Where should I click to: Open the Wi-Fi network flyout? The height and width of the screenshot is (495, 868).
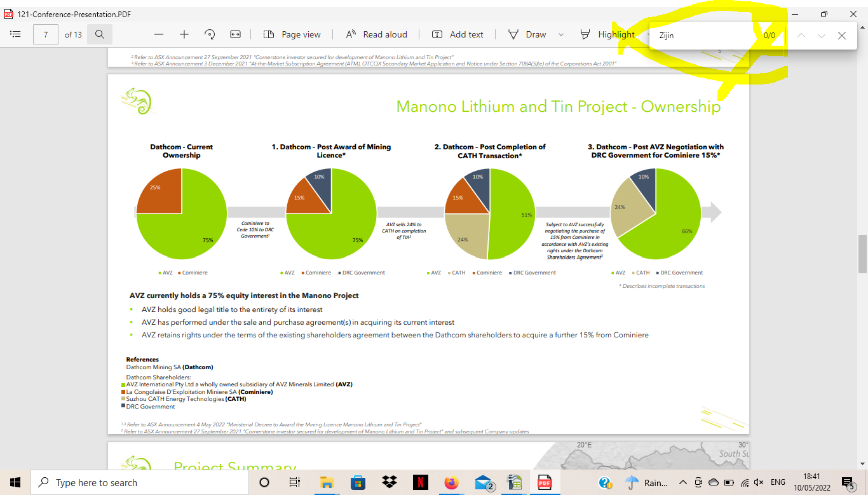point(744,482)
